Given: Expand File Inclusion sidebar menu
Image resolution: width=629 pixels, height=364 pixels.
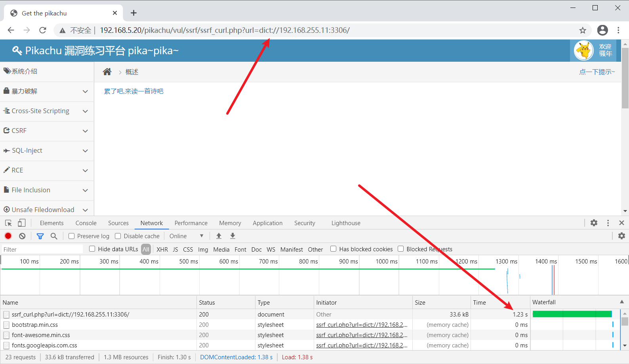Looking at the screenshot, I should tap(47, 190).
